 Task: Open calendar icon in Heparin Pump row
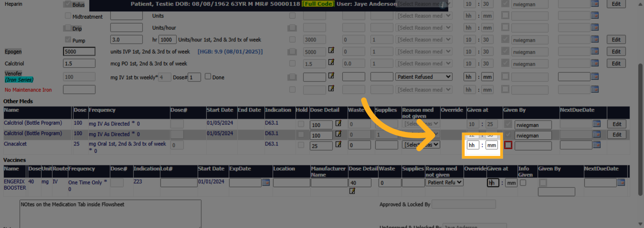[595, 39]
